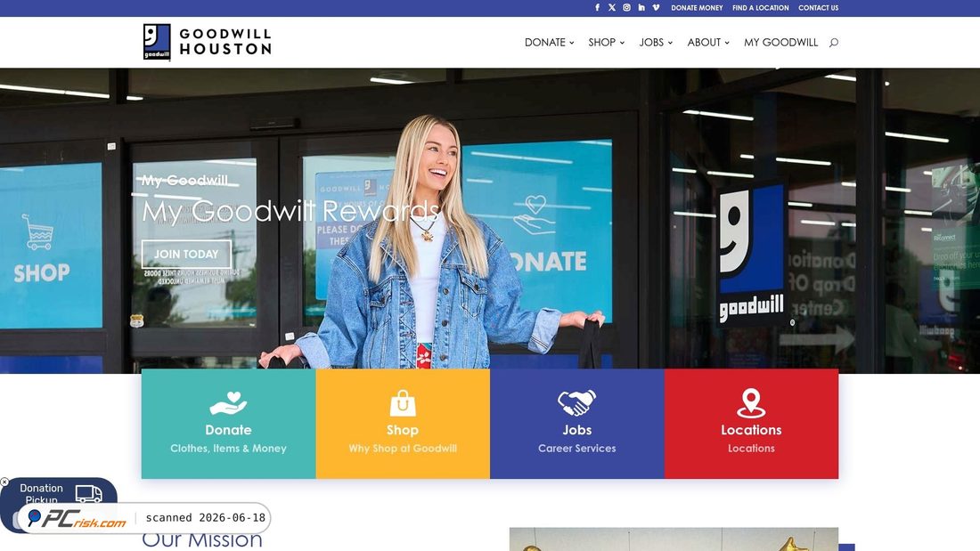
Task: Click the search magnifier icon
Action: (833, 43)
